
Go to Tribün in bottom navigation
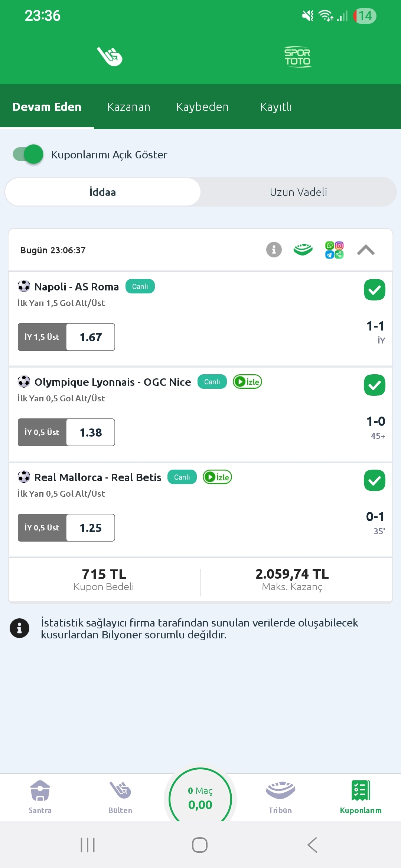click(x=280, y=796)
